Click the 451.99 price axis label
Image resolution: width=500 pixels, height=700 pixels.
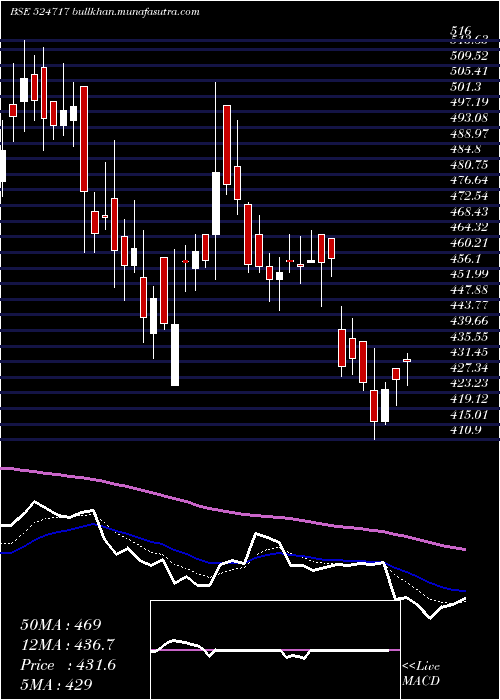(470, 274)
